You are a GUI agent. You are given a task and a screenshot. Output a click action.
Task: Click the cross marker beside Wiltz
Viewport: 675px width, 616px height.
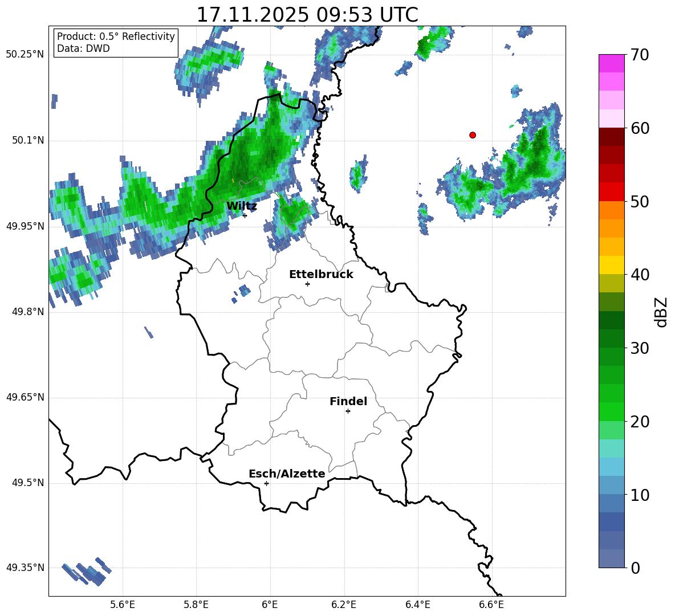245,215
